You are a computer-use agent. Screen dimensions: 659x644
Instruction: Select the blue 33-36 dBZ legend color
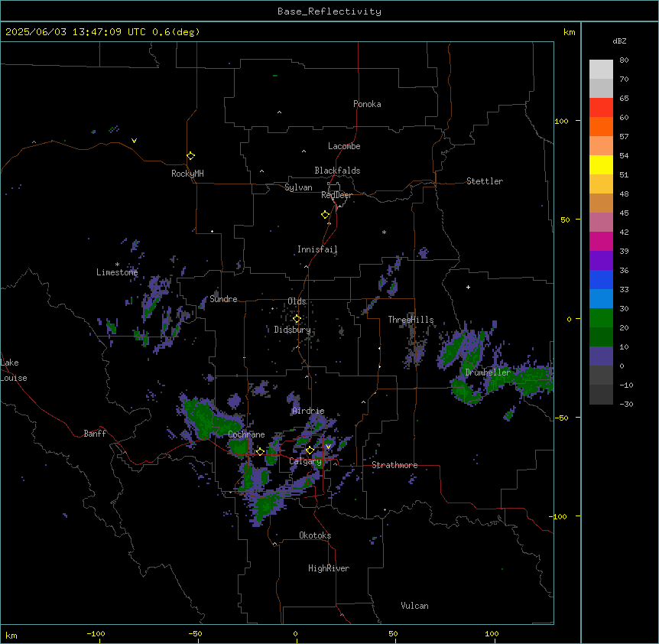coord(601,279)
